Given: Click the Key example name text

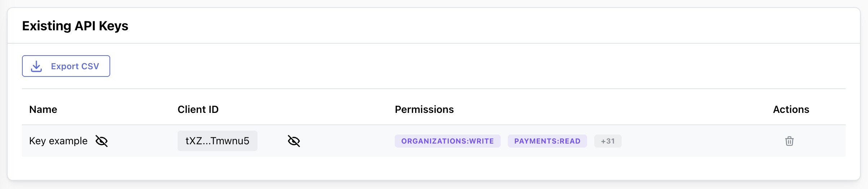Looking at the screenshot, I should coord(58,141).
